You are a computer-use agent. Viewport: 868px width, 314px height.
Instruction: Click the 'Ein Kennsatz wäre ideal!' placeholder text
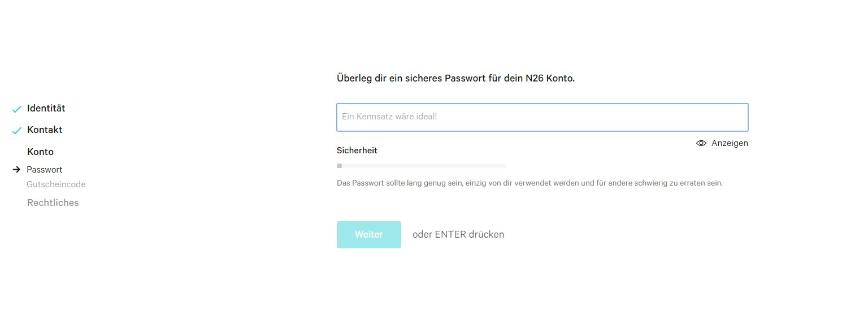(x=389, y=117)
